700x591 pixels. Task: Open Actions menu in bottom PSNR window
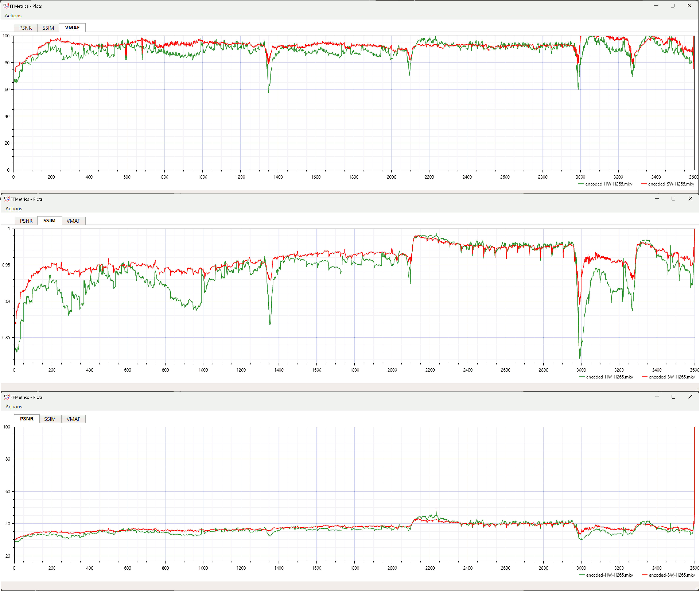[x=14, y=407]
